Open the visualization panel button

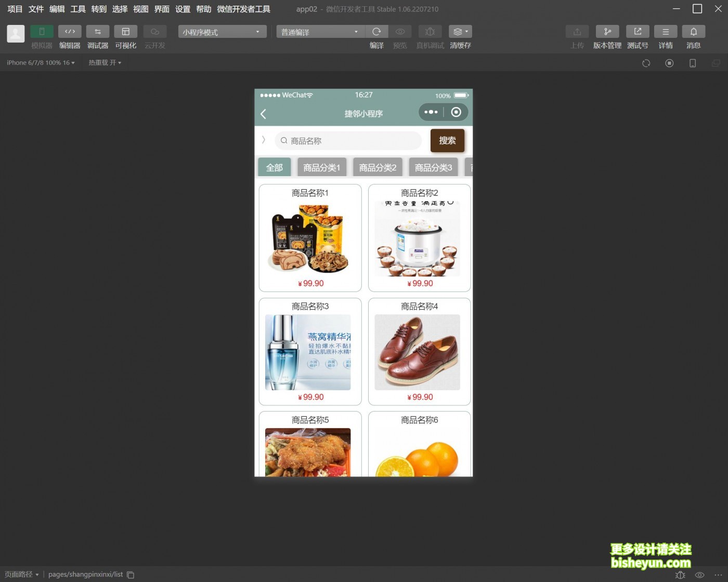pos(126,32)
